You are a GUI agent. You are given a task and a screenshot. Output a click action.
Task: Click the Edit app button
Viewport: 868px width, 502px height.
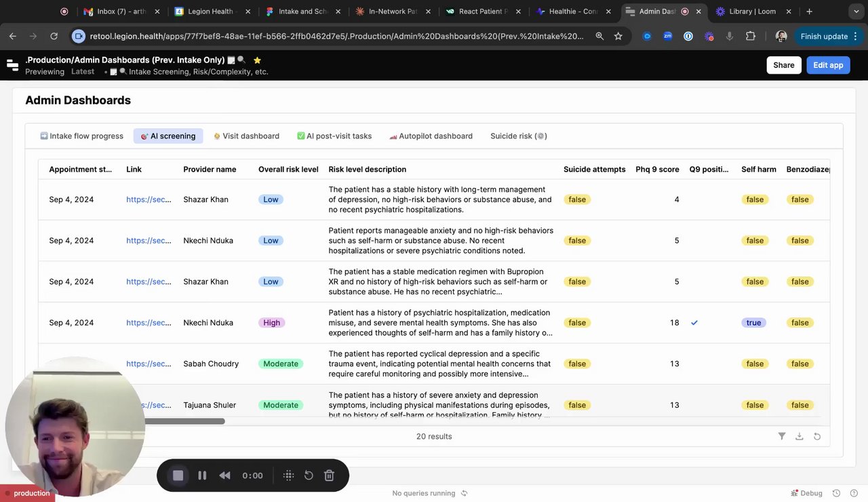828,65
